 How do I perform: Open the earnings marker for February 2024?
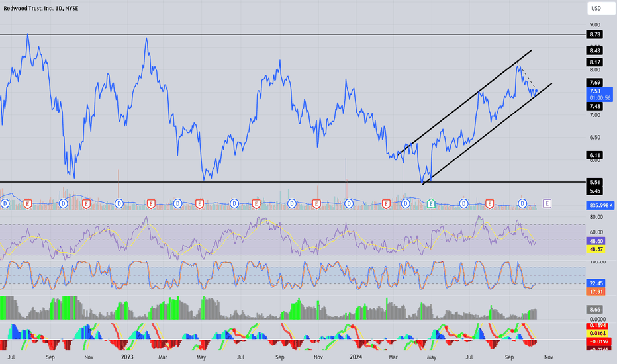pos(386,203)
